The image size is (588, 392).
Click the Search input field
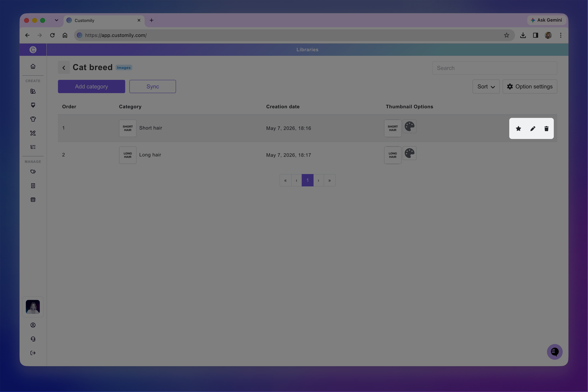coord(495,68)
